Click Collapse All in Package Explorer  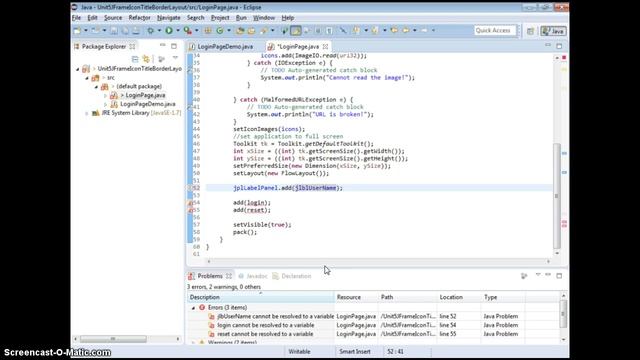[135, 59]
